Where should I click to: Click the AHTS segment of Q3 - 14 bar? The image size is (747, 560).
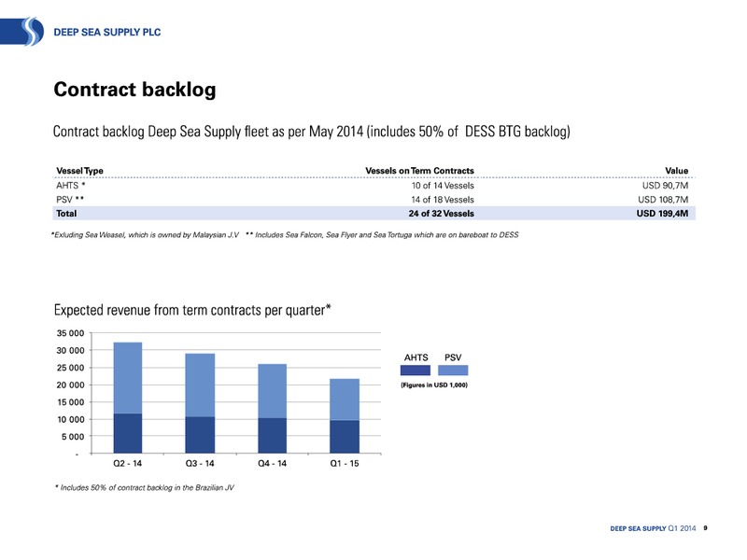tap(200, 435)
